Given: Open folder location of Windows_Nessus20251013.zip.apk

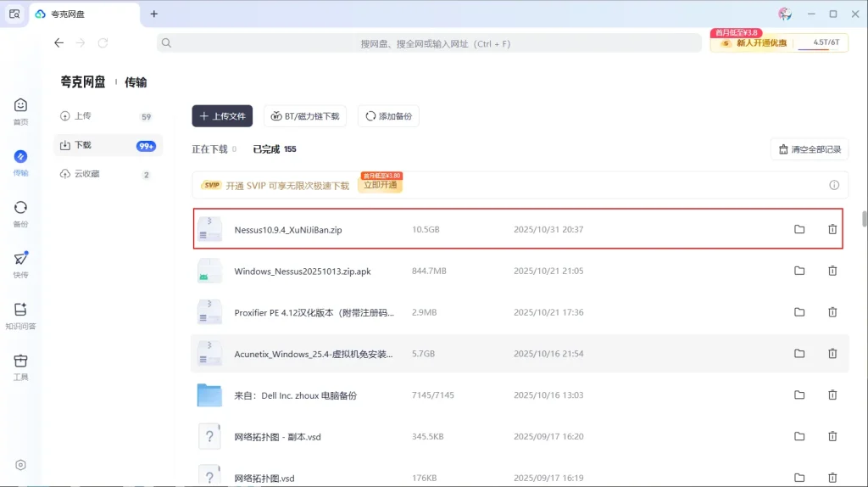Looking at the screenshot, I should pyautogui.click(x=799, y=271).
